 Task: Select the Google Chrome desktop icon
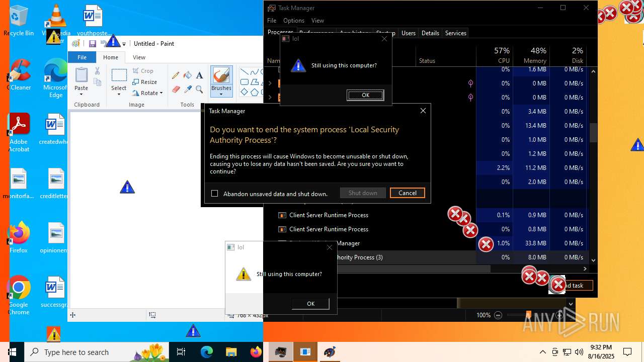(19, 296)
